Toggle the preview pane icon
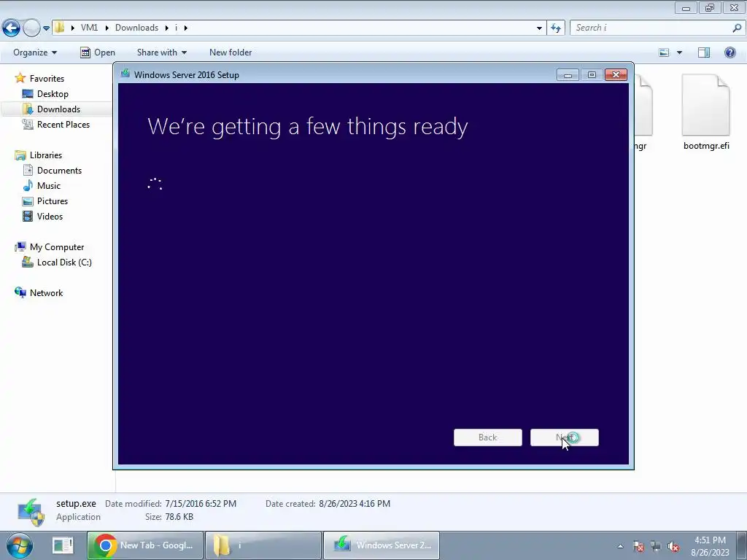This screenshot has width=747, height=560. click(704, 52)
